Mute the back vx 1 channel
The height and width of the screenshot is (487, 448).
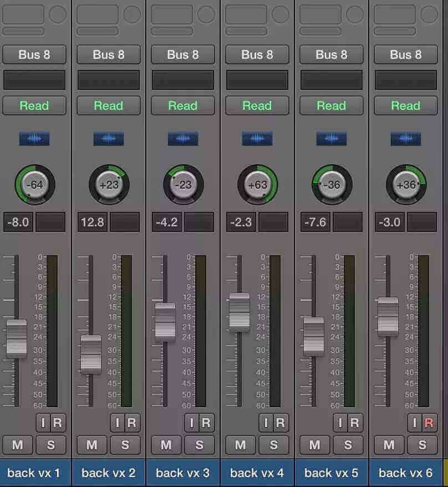17,445
